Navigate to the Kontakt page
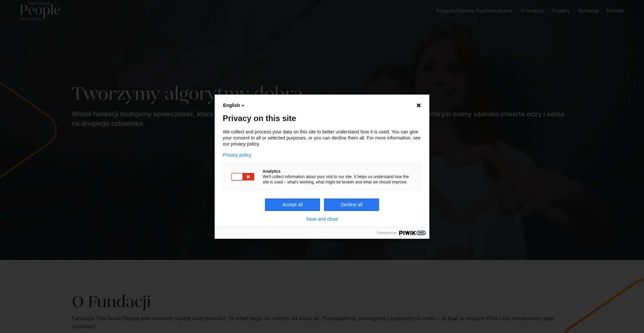The width and height of the screenshot is (644, 333). point(615,11)
